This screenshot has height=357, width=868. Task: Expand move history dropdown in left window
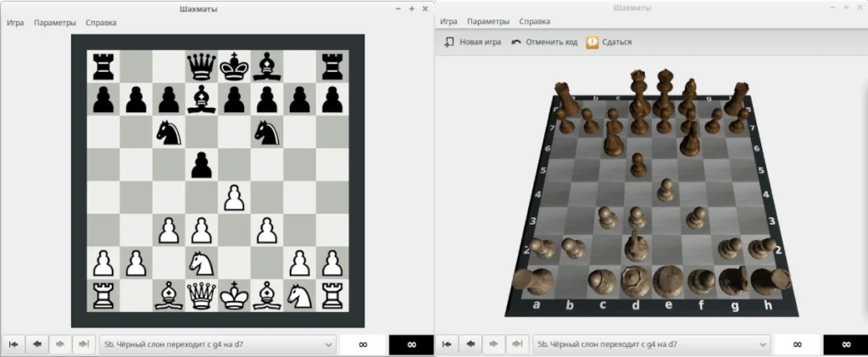[x=218, y=344]
